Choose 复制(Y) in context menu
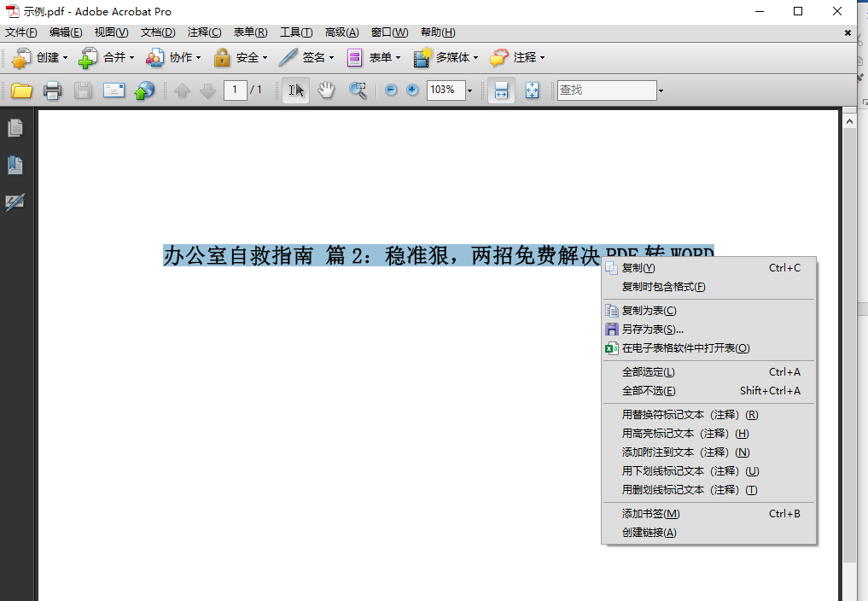The width and height of the screenshot is (868, 601). click(x=708, y=268)
